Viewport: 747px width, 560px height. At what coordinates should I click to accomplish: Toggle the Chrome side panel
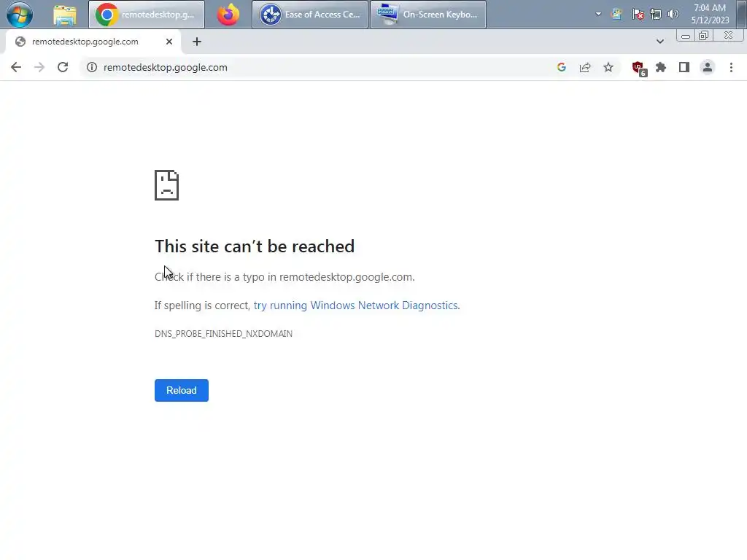coord(684,67)
